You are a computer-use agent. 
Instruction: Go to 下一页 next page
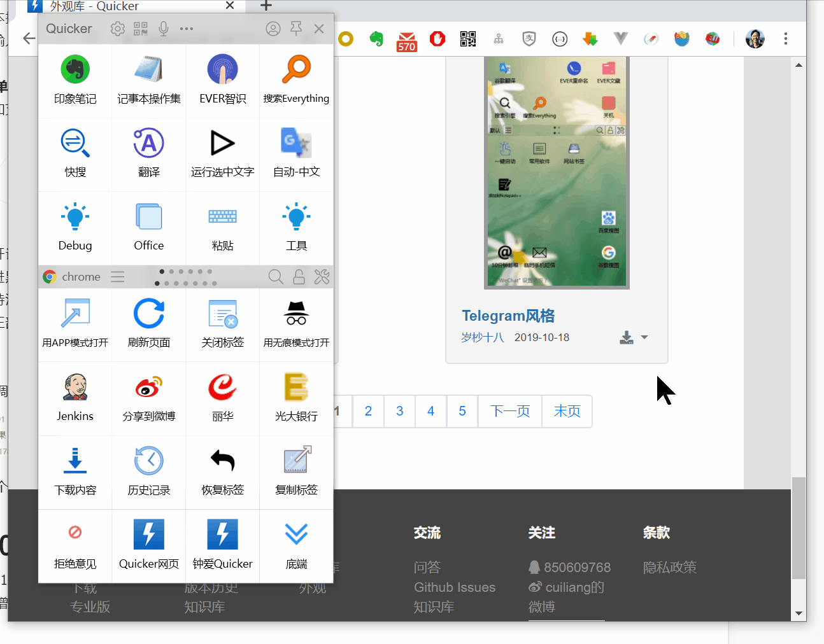(510, 411)
